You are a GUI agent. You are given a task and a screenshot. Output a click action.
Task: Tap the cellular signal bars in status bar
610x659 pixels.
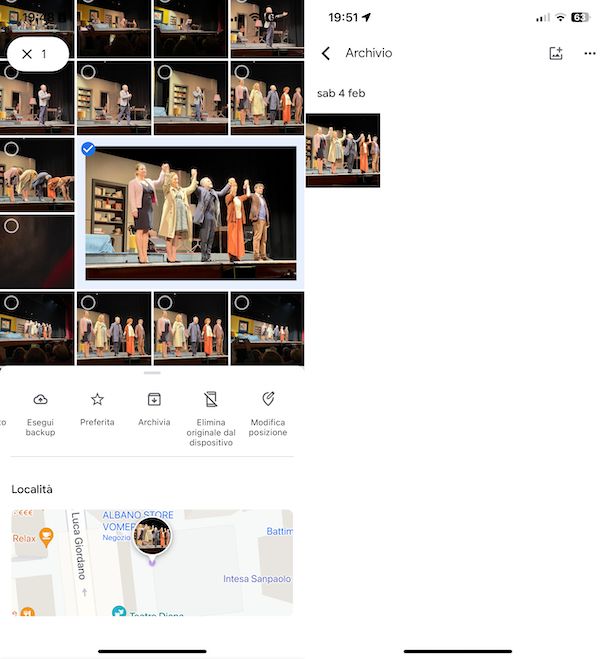point(543,18)
